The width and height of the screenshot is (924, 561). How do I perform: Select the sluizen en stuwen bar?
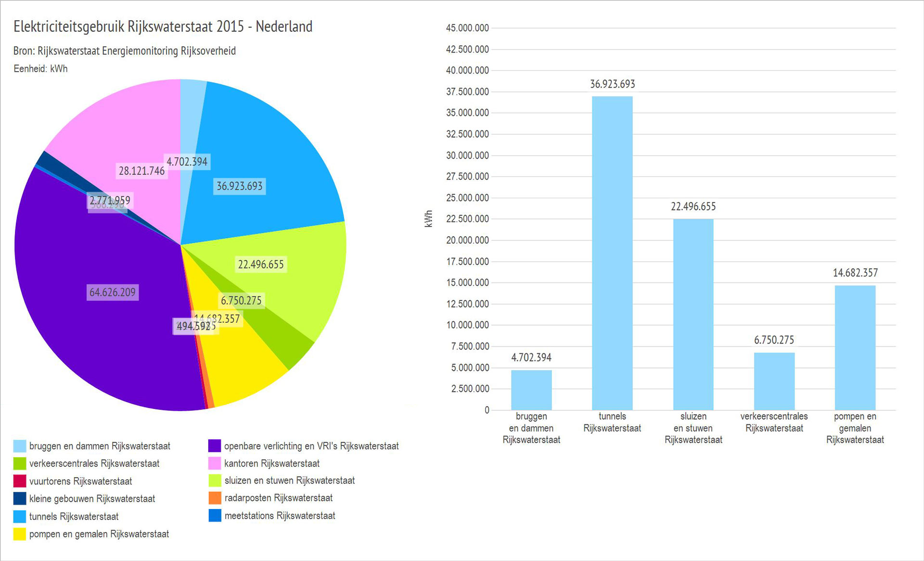(x=693, y=314)
